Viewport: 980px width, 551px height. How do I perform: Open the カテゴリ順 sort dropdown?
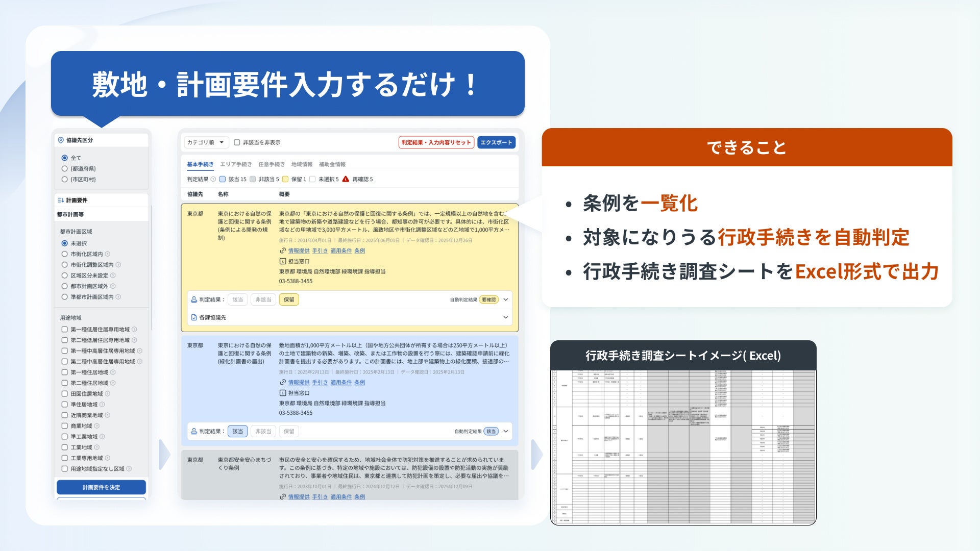coord(205,143)
